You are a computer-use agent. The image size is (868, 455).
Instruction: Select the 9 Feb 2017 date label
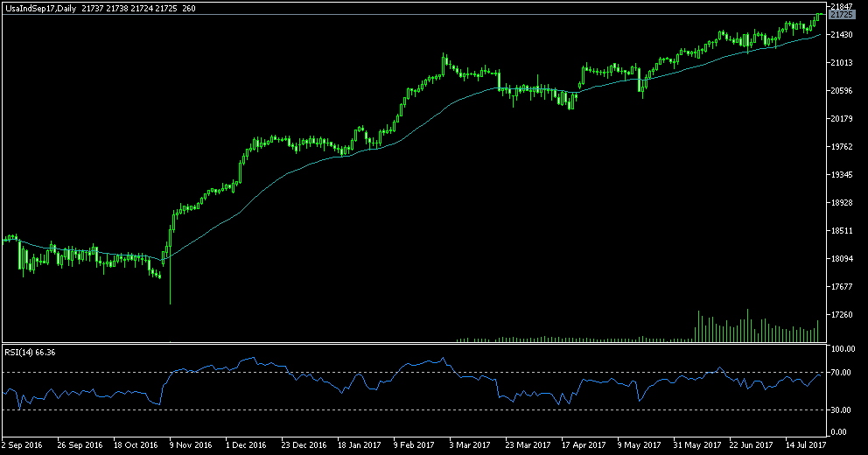click(x=414, y=445)
